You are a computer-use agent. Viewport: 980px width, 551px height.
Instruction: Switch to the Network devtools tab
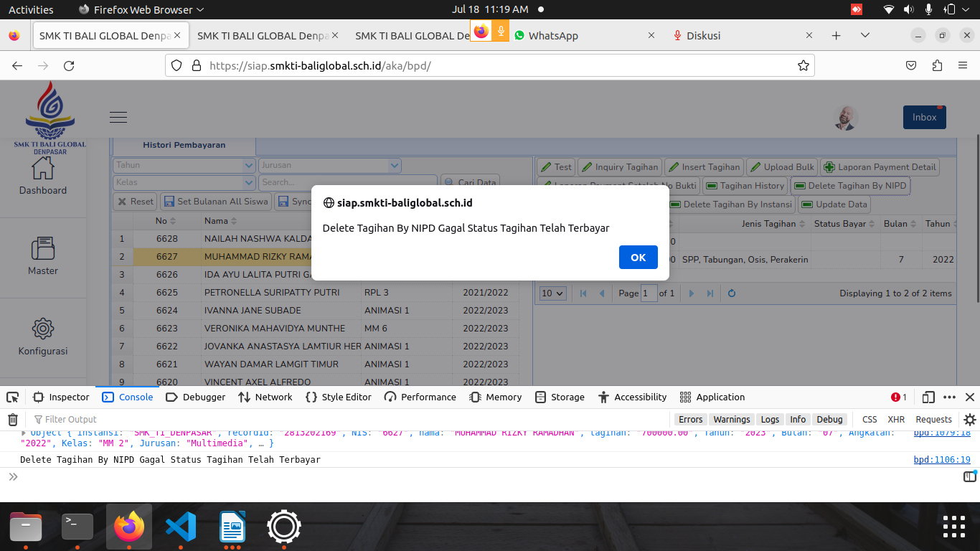265,397
